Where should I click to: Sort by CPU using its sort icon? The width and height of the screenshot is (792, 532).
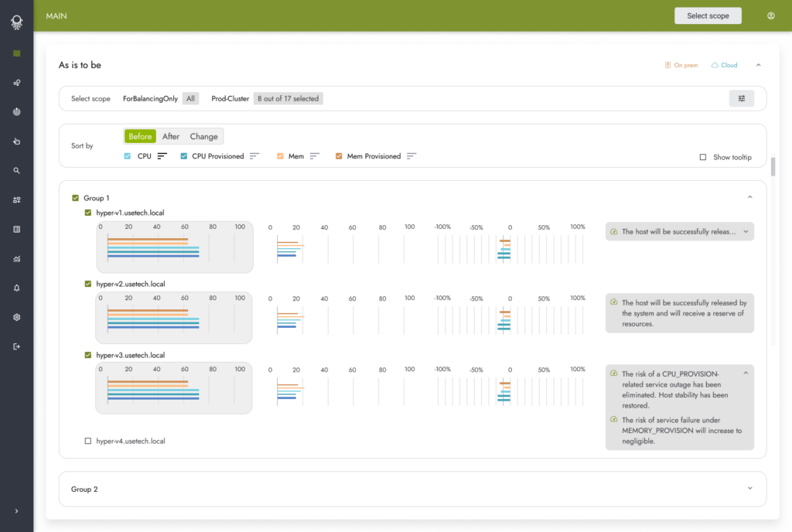(x=162, y=156)
